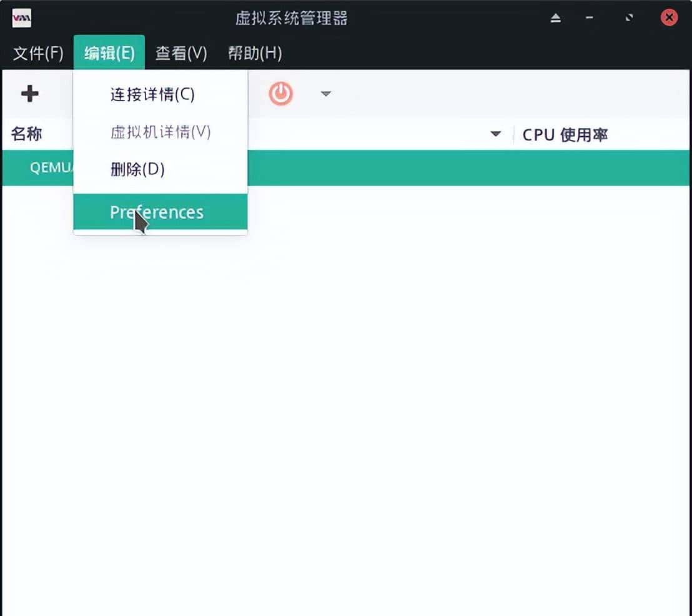
Task: Click the eject icon in the title bar
Action: click(555, 17)
